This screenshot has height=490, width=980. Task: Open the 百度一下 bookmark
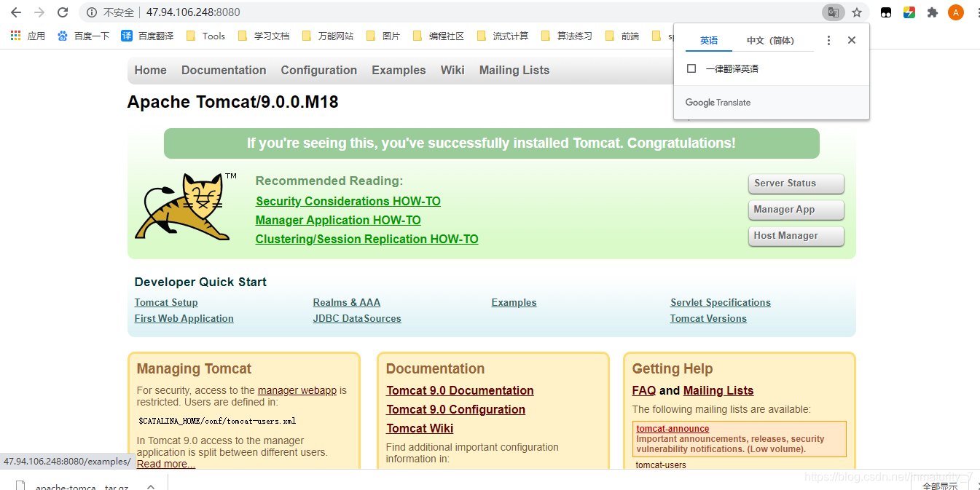point(83,36)
